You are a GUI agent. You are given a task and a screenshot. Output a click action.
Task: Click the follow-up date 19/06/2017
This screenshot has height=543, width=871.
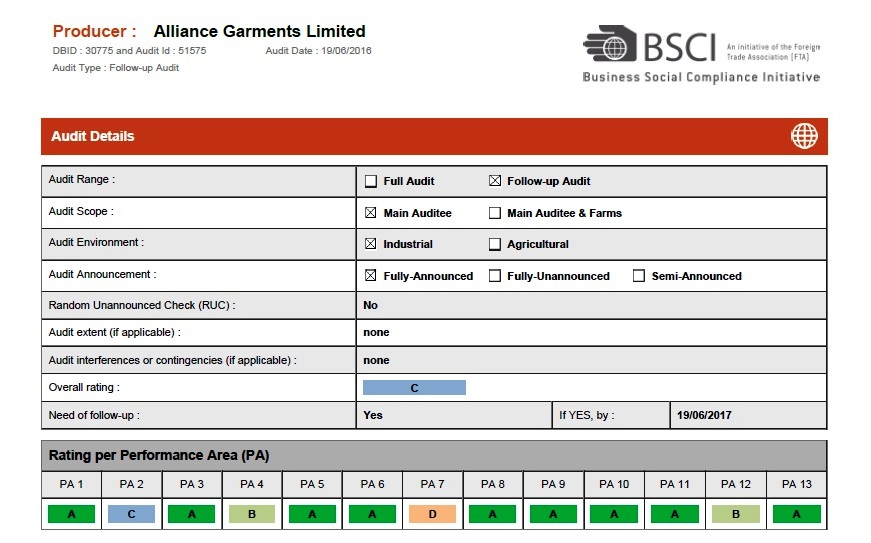tap(704, 415)
